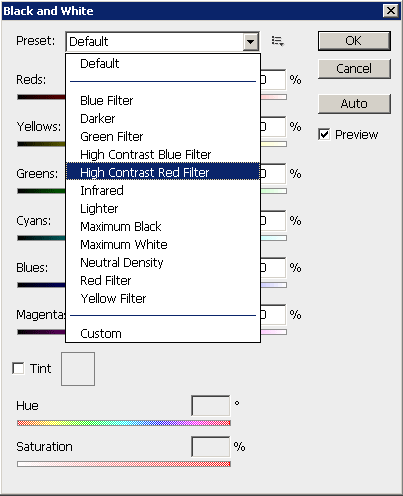This screenshot has width=403, height=496.
Task: Click the Greens slider track
Action: 41,191
